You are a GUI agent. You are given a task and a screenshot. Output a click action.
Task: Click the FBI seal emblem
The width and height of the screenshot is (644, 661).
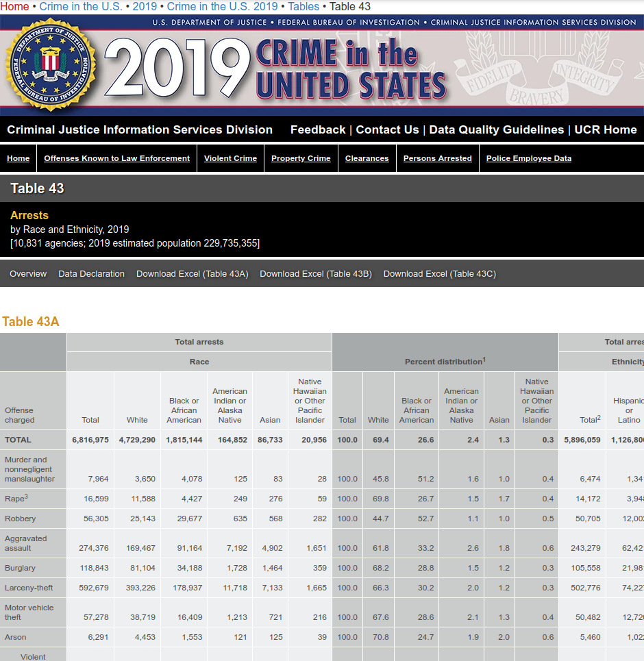point(50,66)
